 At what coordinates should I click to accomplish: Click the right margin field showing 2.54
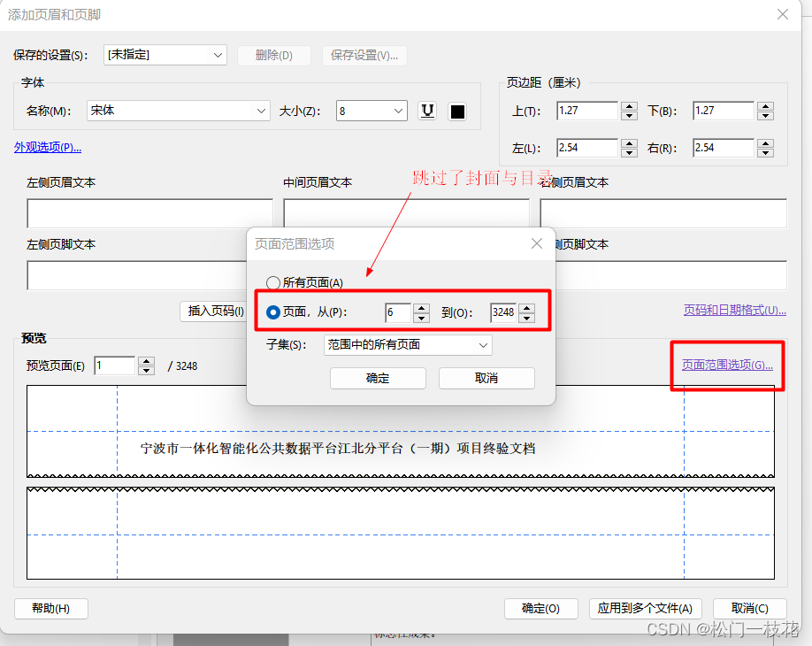coord(724,148)
